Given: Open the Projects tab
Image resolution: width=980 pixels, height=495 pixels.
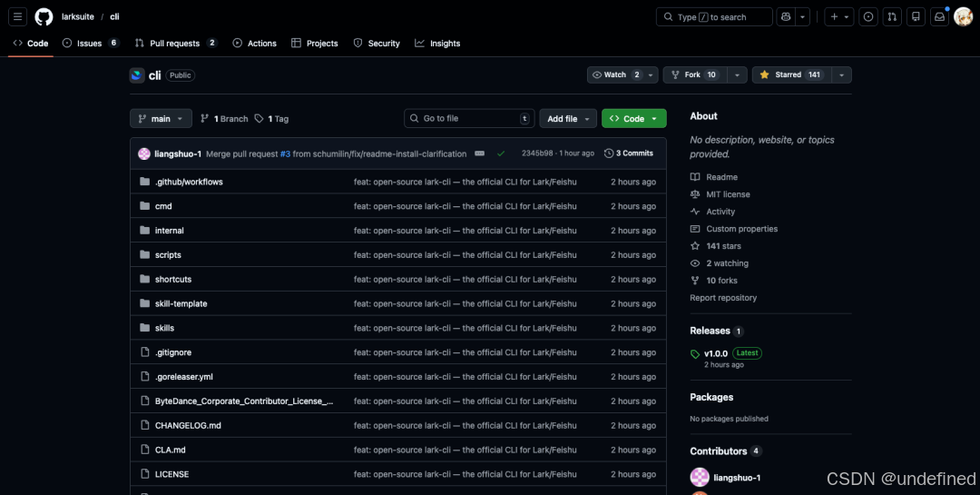Looking at the screenshot, I should coord(314,44).
